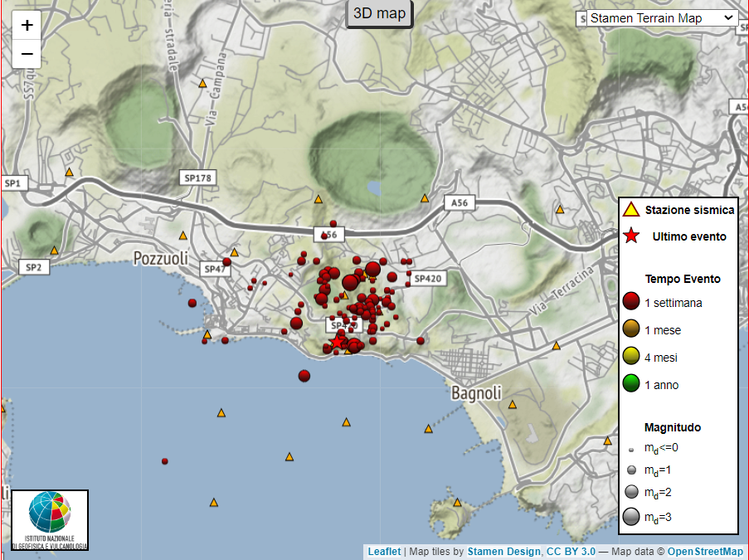Click the earthquake marker just above the A56 label
Viewport: 749px width, 560px height.
coord(333,224)
